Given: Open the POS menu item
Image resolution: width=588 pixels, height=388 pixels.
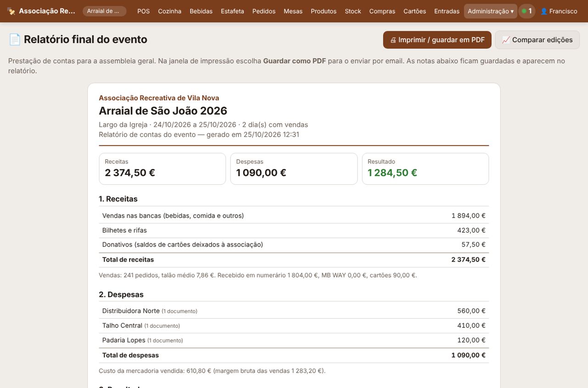Looking at the screenshot, I should 143,11.
